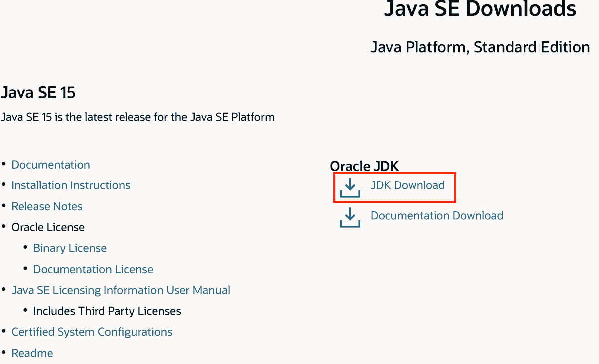Click the download icon beside JDK Download
Screen dimensions: 599x364
[350, 188]
